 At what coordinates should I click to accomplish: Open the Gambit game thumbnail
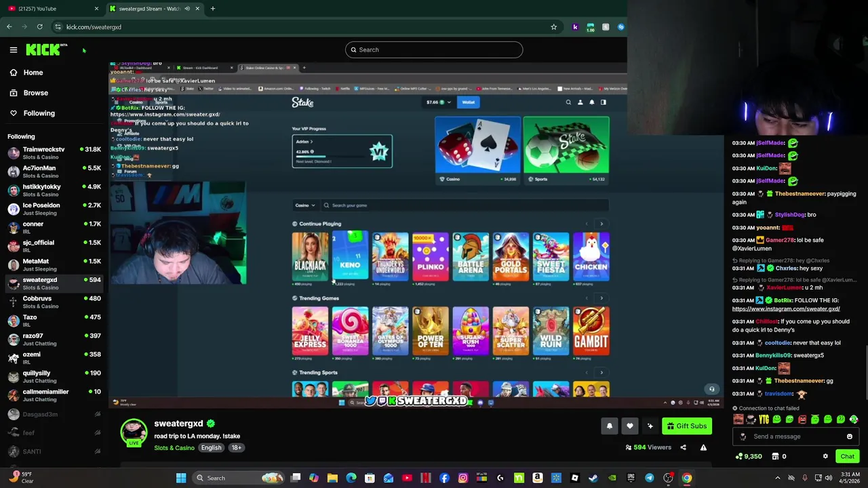(591, 331)
